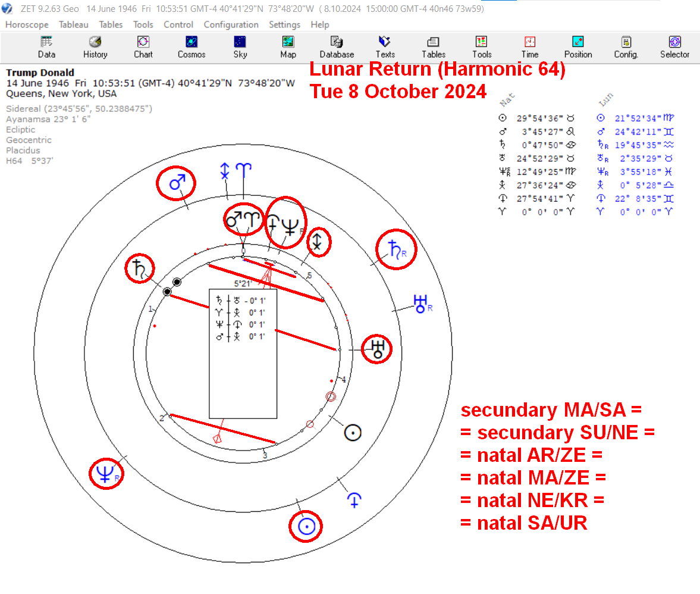Click the house cusp 2 label
This screenshot has height=594, width=700.
(x=162, y=418)
